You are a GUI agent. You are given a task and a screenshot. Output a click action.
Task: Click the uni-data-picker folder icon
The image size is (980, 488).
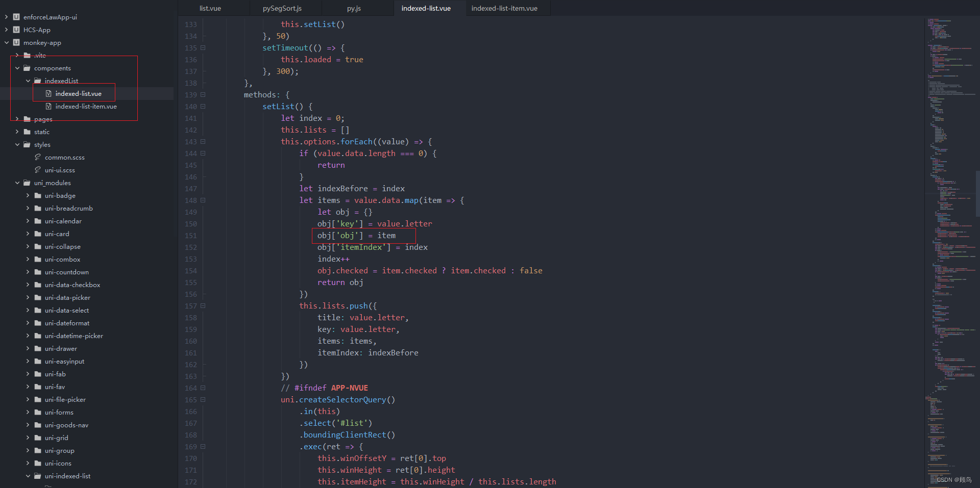point(38,297)
